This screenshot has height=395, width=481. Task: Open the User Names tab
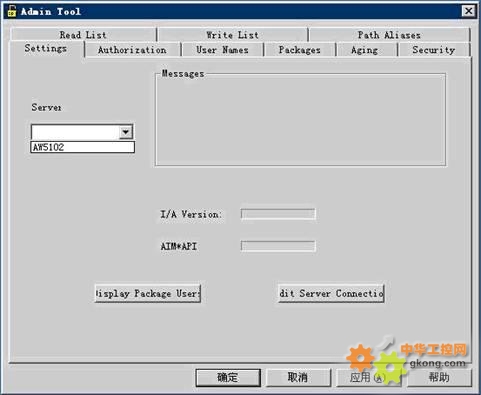click(x=222, y=50)
